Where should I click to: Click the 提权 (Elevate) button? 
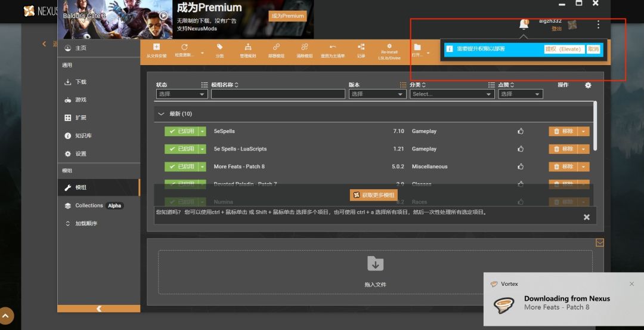(564, 49)
